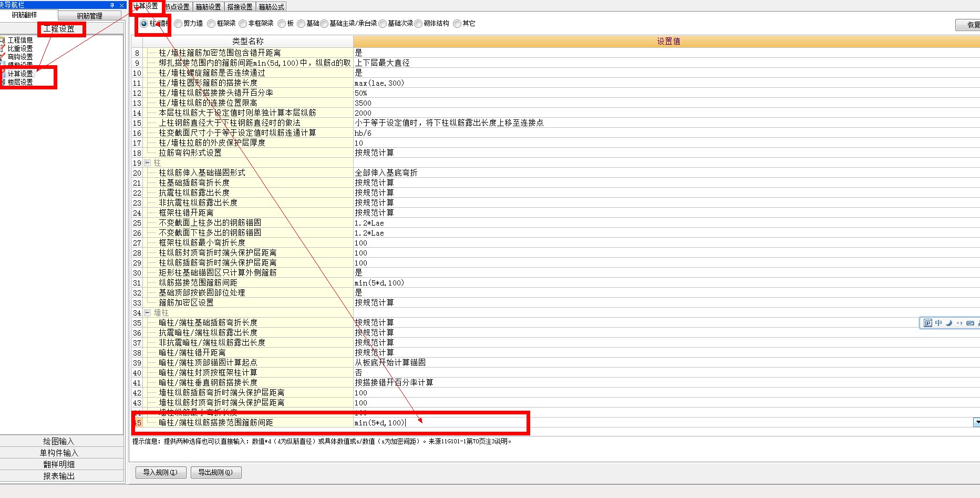980x498 pixels.
Task: Select the 基础 radio button
Action: (301, 24)
